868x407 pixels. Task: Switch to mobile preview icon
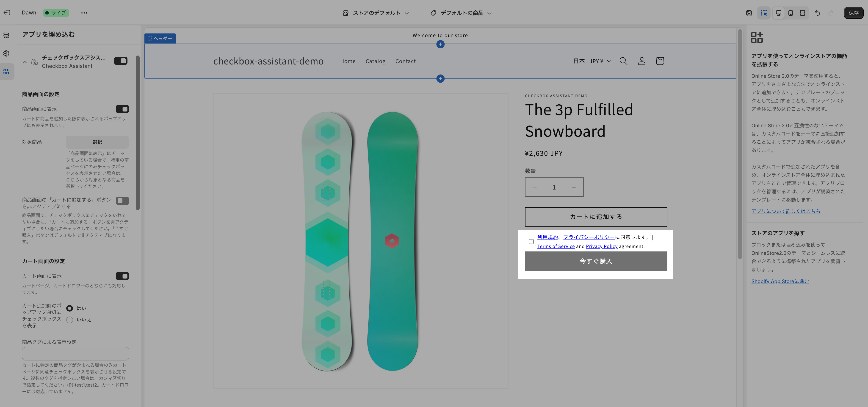click(x=791, y=13)
